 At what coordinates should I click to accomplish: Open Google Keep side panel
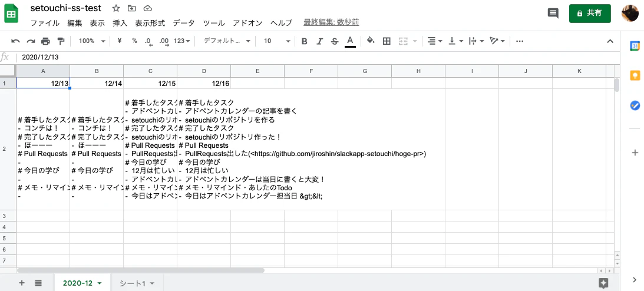coord(635,75)
